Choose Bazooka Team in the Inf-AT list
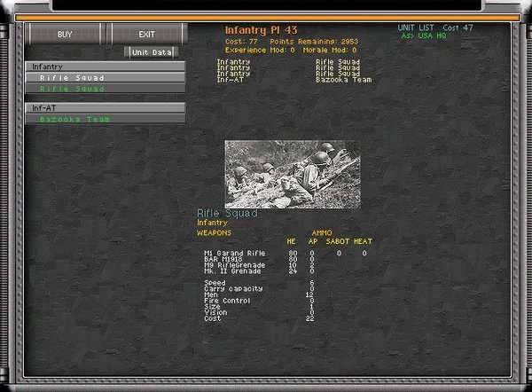 click(105, 119)
